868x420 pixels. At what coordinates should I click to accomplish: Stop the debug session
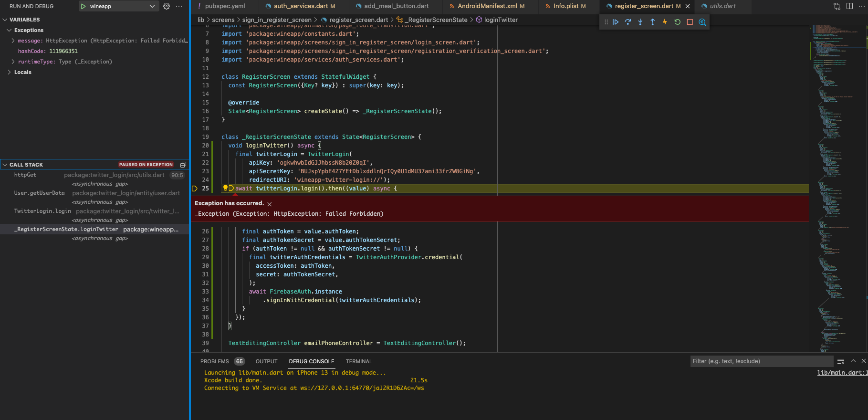690,22
